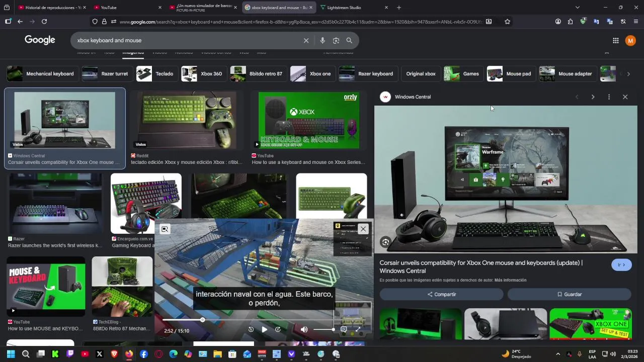The image size is (644, 362).
Task: Click the browser URL address bar
Action: [301, 22]
